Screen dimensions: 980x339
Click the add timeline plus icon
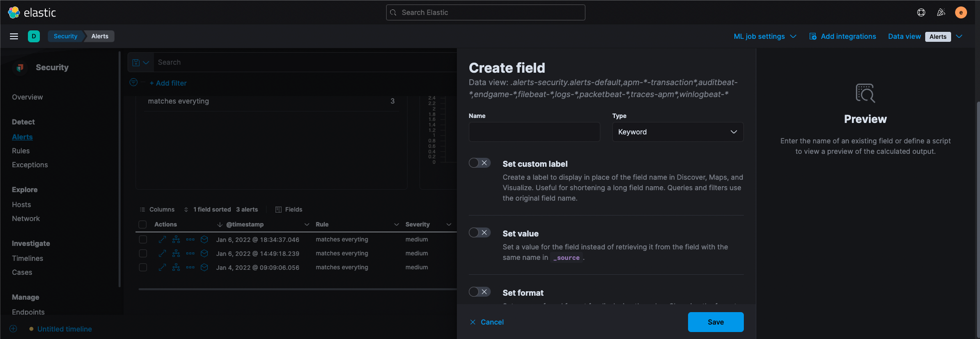click(x=13, y=329)
